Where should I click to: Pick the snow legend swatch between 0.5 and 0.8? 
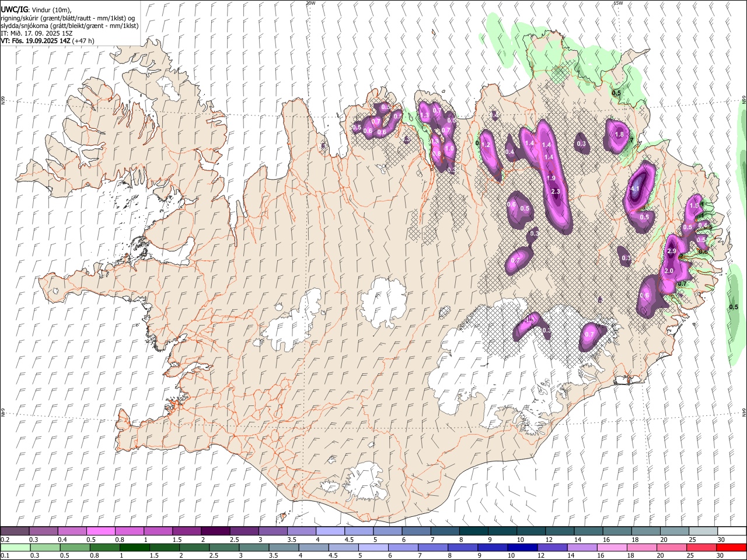(100, 531)
